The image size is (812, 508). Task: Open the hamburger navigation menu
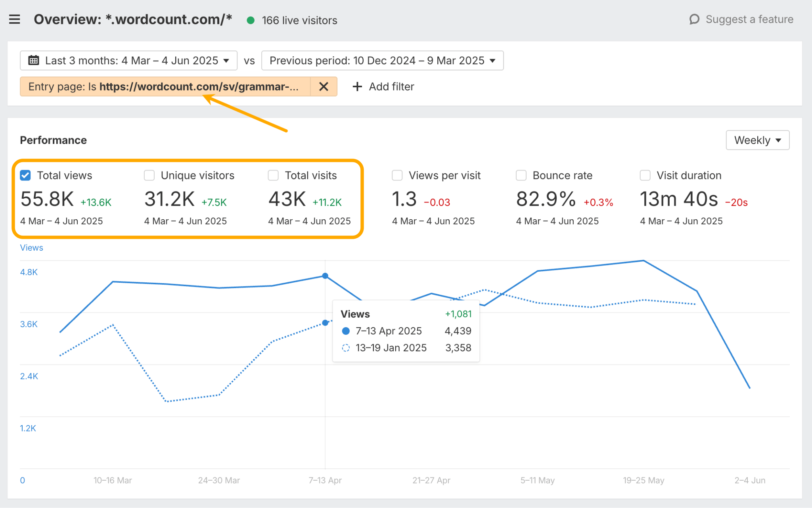(x=15, y=19)
